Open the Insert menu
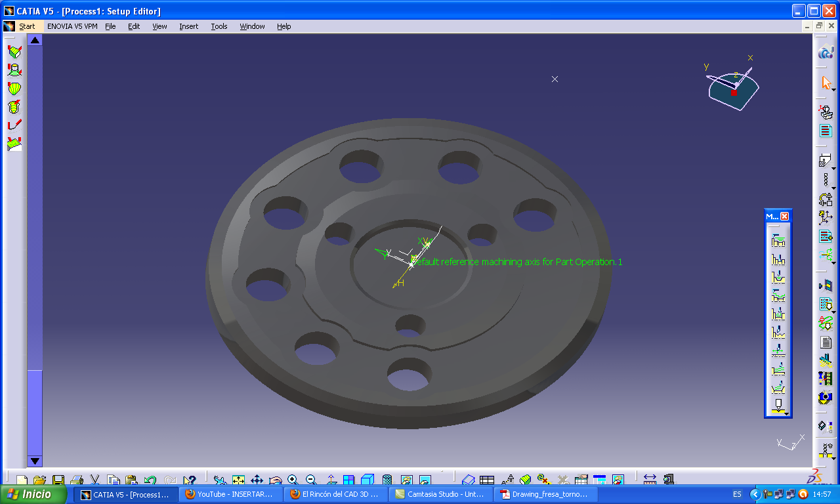The width and height of the screenshot is (840, 504). pyautogui.click(x=189, y=26)
